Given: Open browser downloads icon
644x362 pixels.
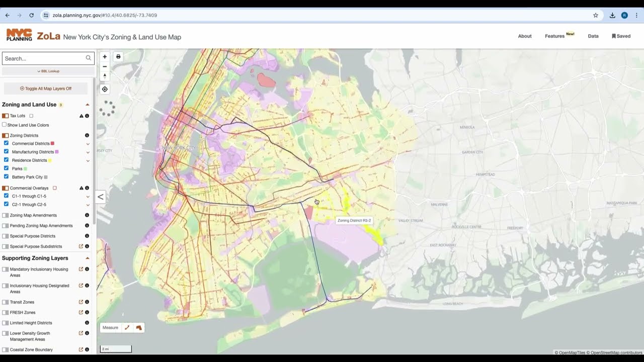Looking at the screenshot, I should [x=612, y=15].
